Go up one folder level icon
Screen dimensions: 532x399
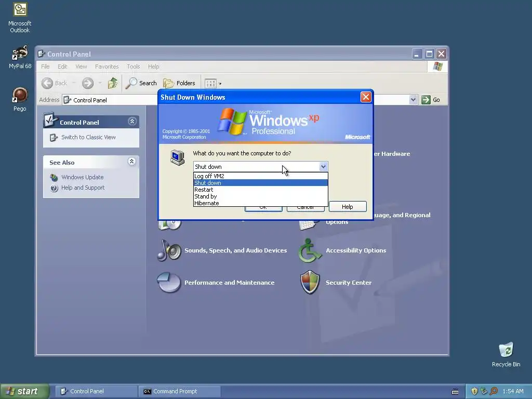click(x=113, y=83)
